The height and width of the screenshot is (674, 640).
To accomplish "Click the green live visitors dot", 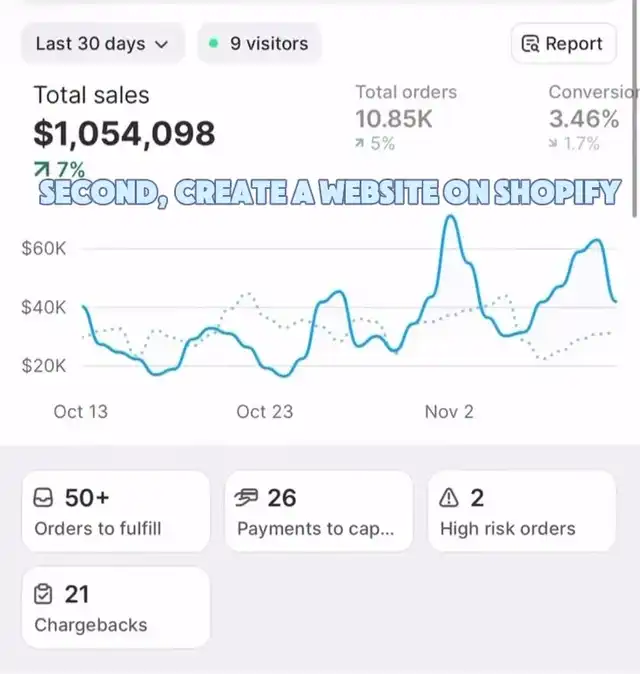I will [x=213, y=43].
